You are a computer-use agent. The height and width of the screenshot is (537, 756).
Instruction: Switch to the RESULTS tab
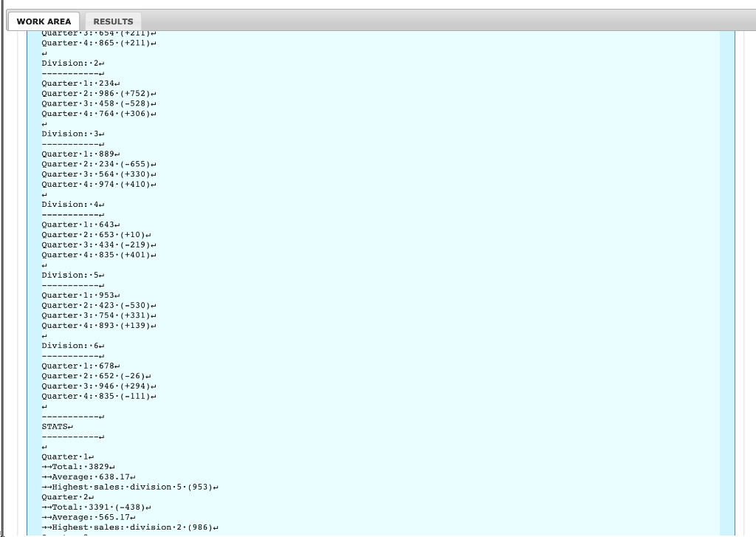(112, 21)
